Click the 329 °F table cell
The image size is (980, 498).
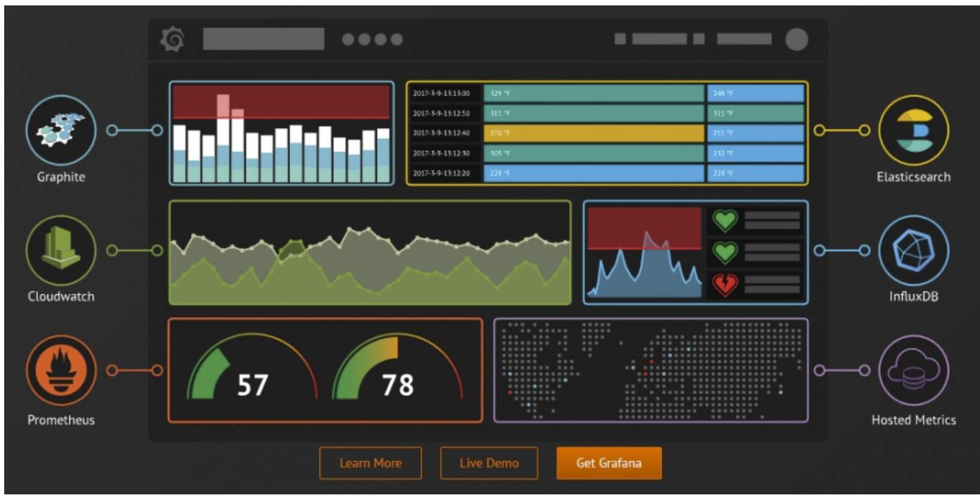pos(594,94)
